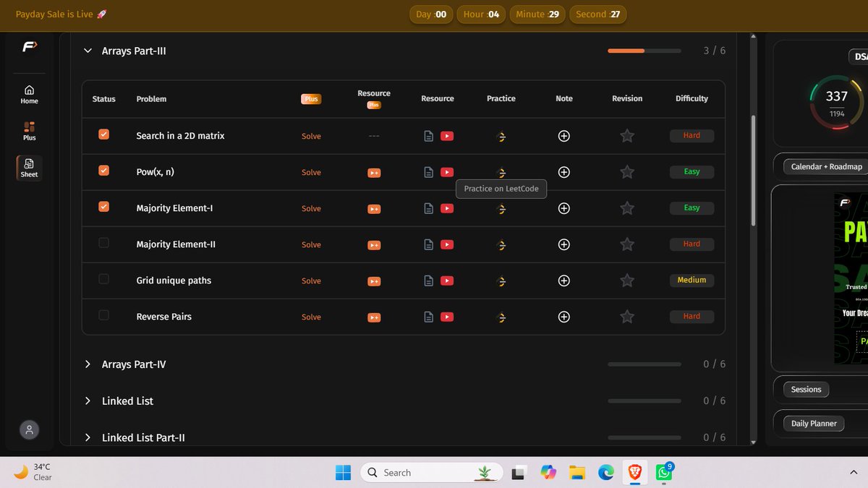Open Plus video resource for Pow(x, n)
This screenshot has height=488, width=868.
coord(374,172)
